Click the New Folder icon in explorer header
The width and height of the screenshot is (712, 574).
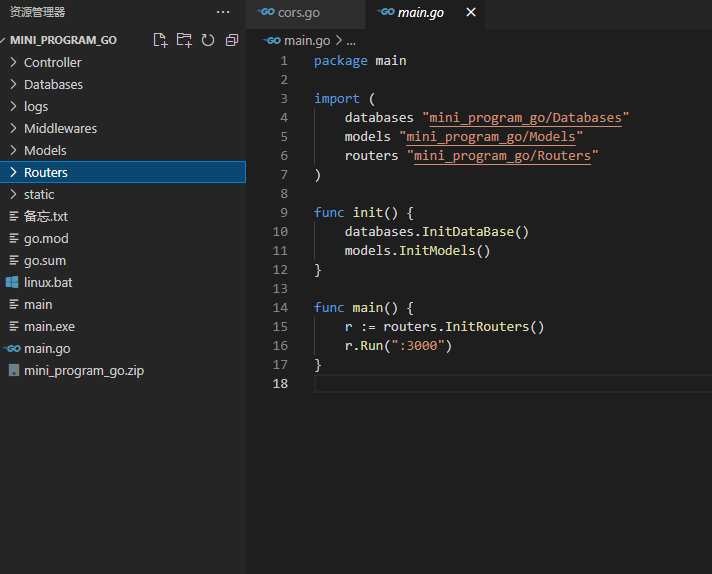(184, 40)
